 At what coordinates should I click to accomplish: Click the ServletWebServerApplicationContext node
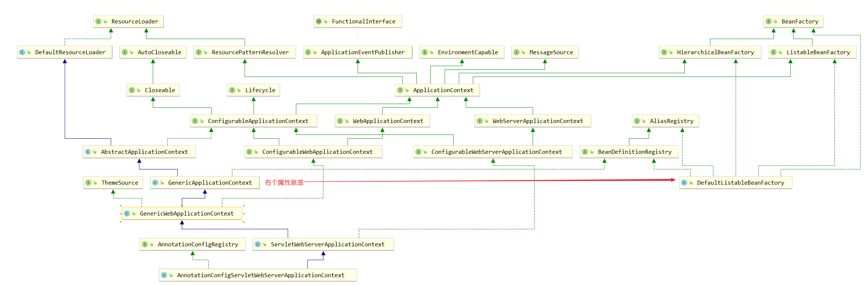click(x=323, y=244)
